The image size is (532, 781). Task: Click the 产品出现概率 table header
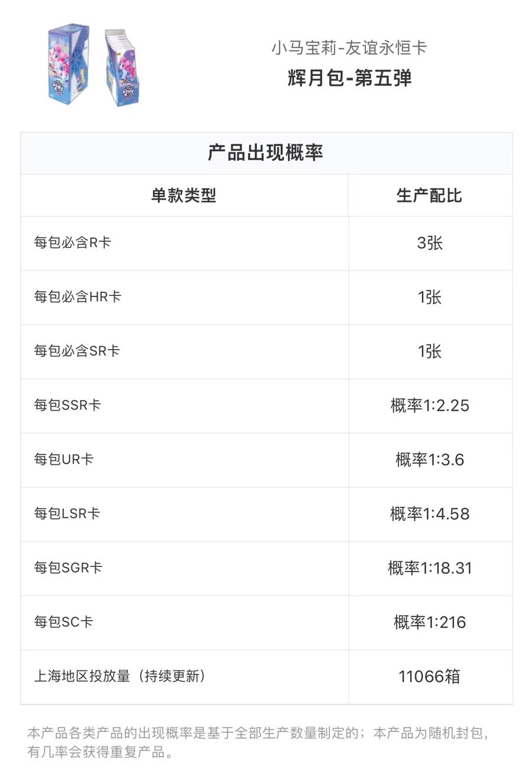[266, 153]
